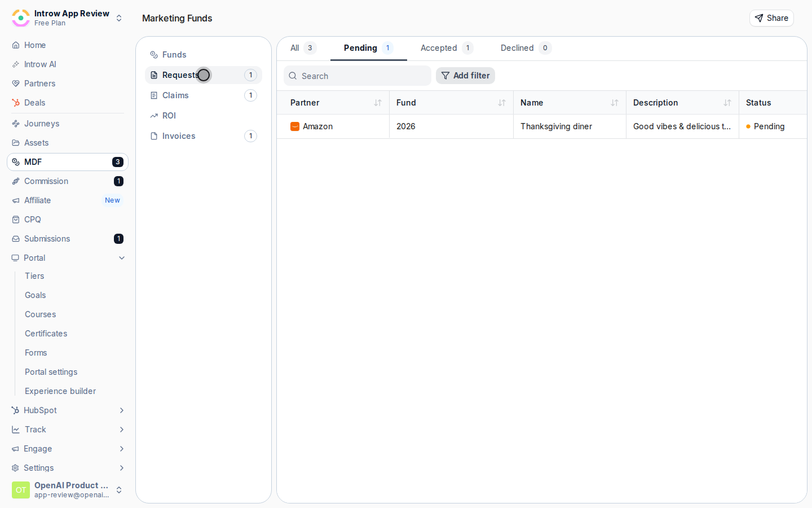
Task: Click the Thanksgiving diner name cell
Action: tap(570, 126)
